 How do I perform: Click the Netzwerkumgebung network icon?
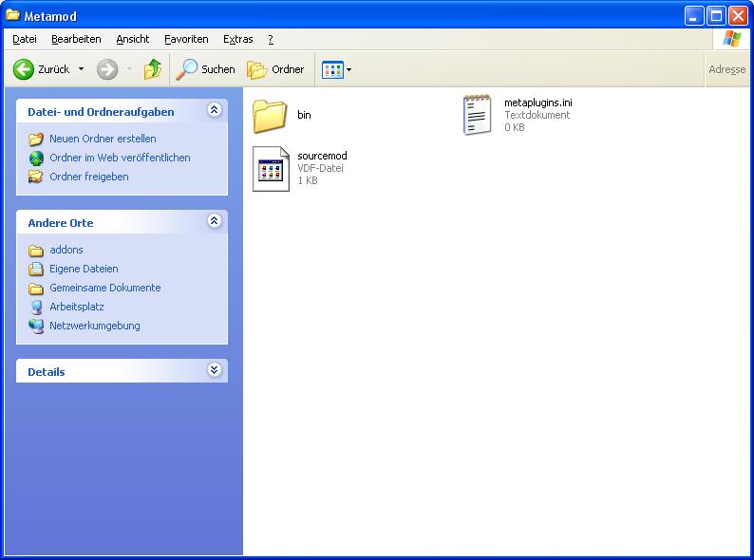[x=36, y=327]
